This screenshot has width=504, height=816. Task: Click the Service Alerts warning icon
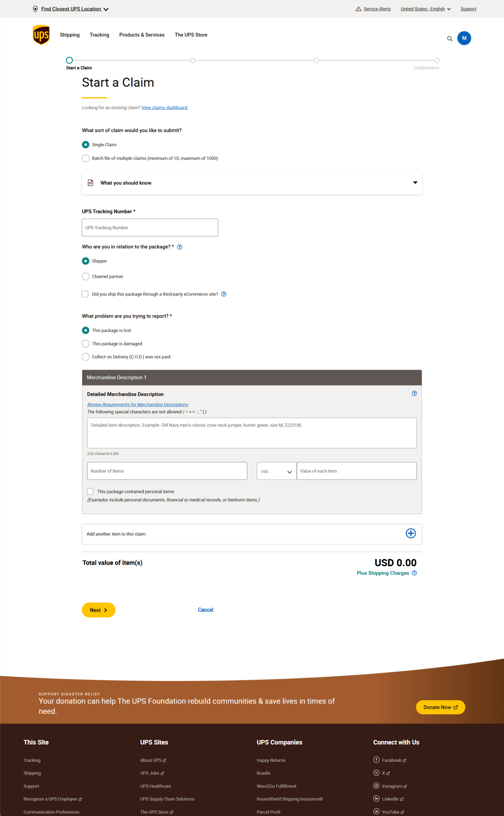click(358, 9)
